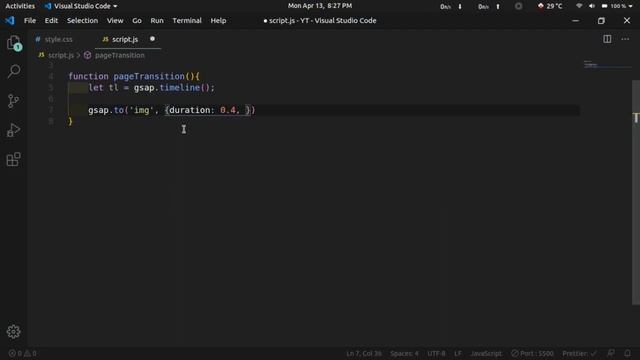The width and height of the screenshot is (640, 360).
Task: Click the minimap code preview
Action: coord(591,64)
